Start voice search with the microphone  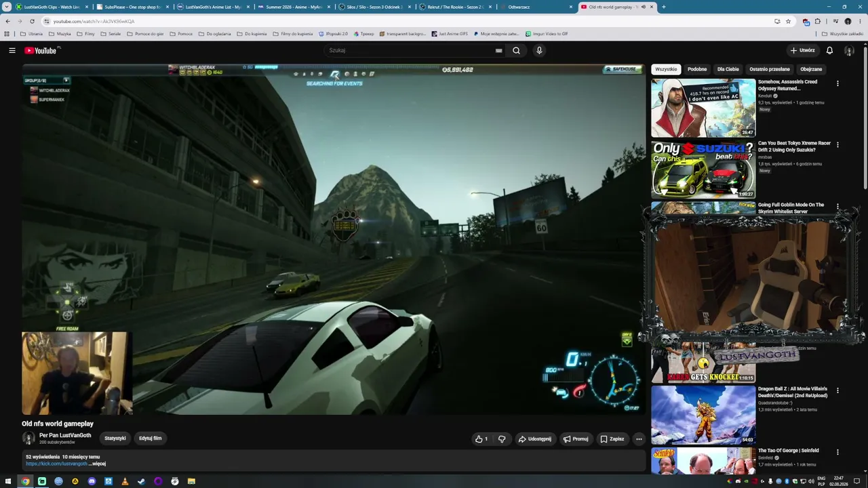click(539, 50)
